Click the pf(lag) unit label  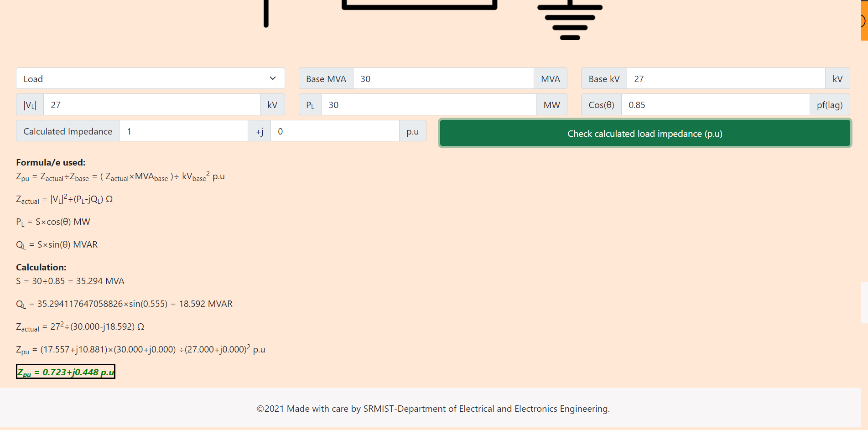point(830,104)
